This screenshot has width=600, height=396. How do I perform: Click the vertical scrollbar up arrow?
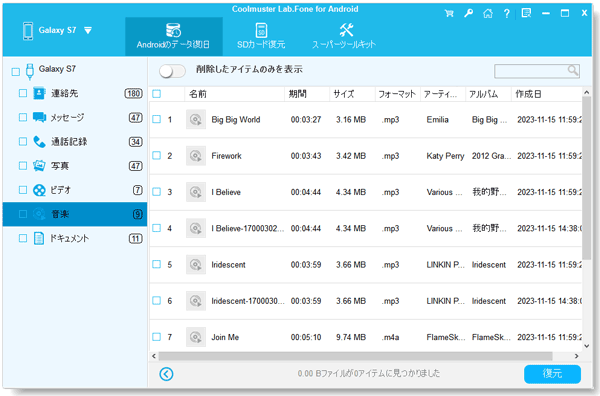click(587, 92)
